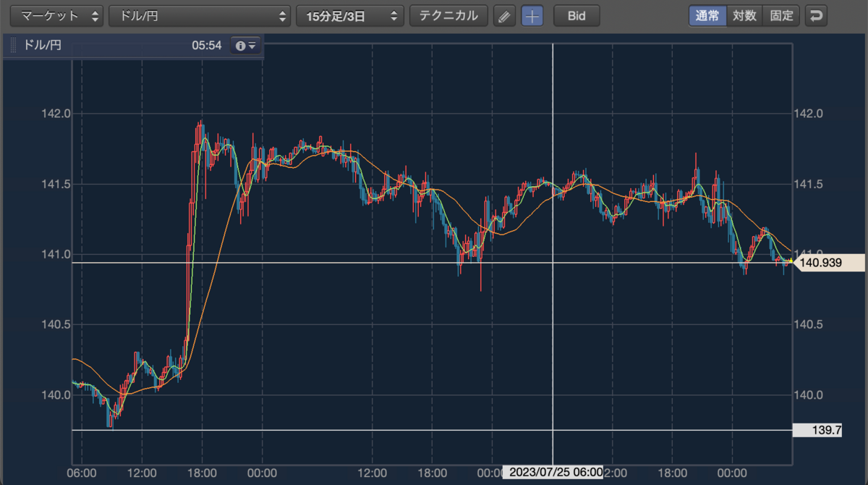Screen dimensions: 868x485
Task: Click the 140.0 label on left axis
Action: pyautogui.click(x=56, y=395)
